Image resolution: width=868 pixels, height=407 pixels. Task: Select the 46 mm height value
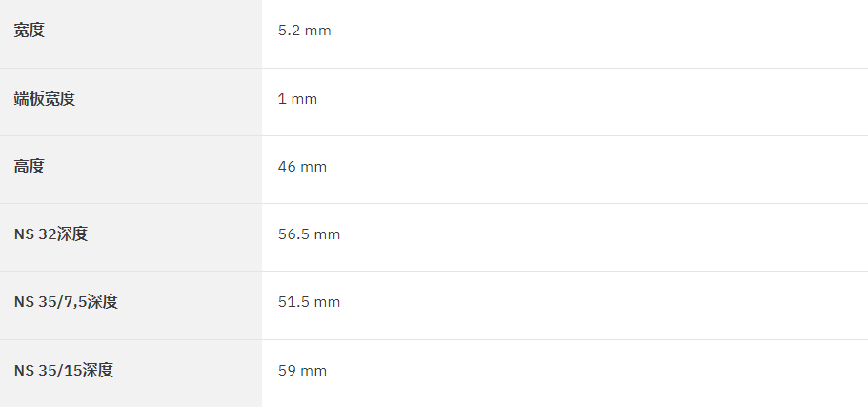point(302,167)
